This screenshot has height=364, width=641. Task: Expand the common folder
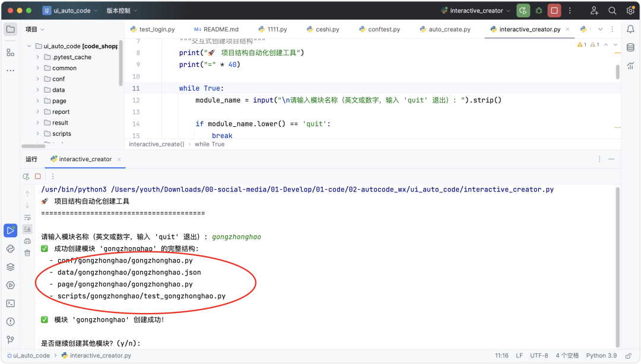(37, 68)
